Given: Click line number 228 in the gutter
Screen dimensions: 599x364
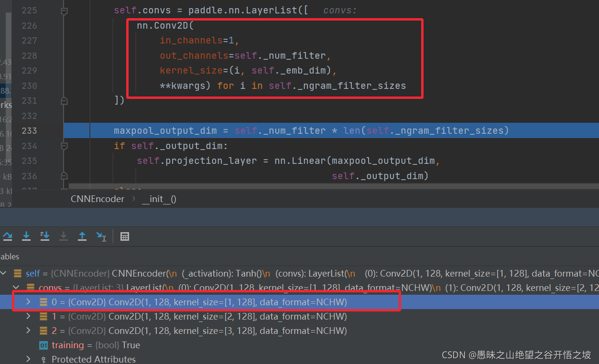Looking at the screenshot, I should (29, 55).
